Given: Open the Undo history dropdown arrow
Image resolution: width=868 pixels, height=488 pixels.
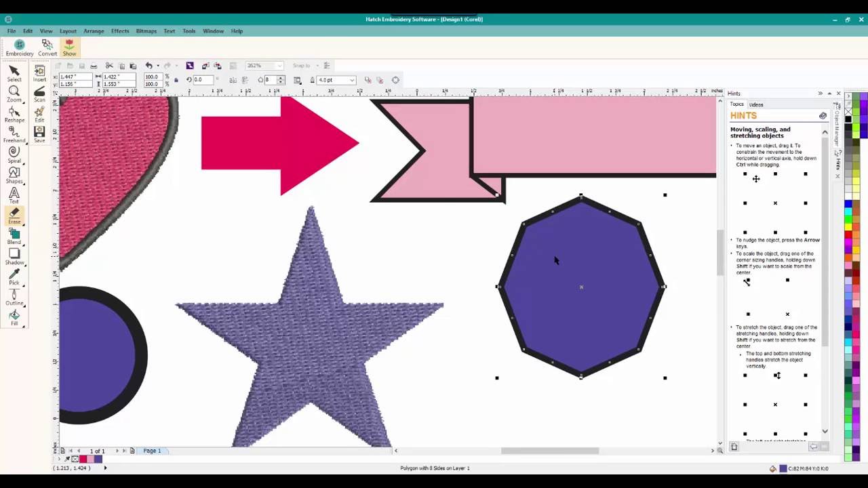Looking at the screenshot, I should [157, 66].
